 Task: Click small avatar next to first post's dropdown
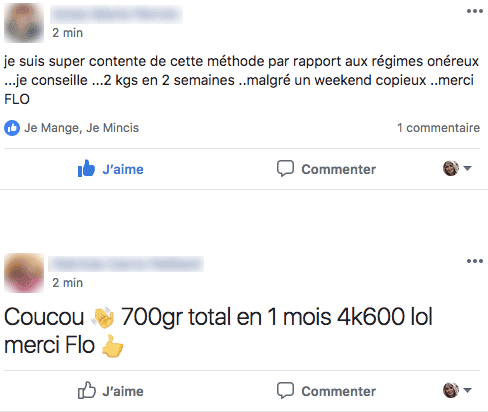(451, 168)
